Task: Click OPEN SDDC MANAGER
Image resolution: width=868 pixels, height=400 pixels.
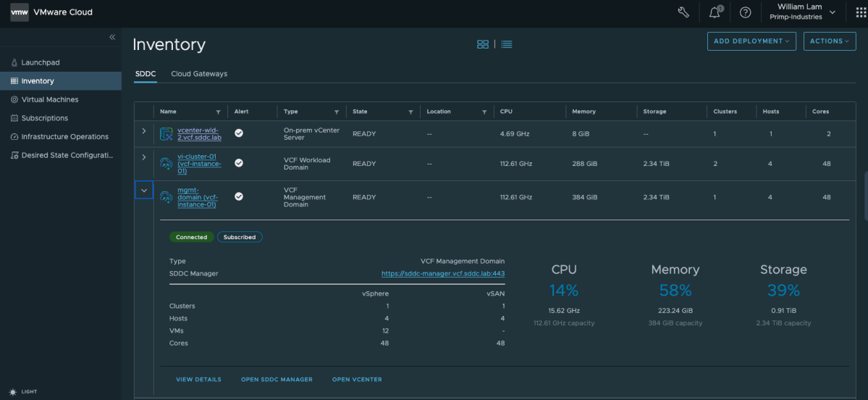Action: tap(277, 380)
